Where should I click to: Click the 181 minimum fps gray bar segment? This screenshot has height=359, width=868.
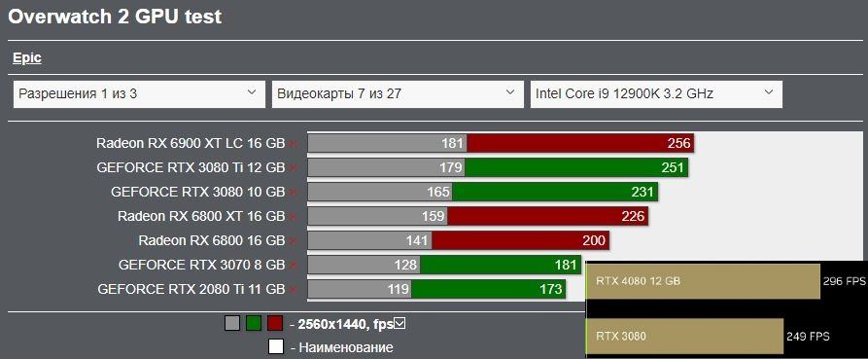(x=388, y=143)
